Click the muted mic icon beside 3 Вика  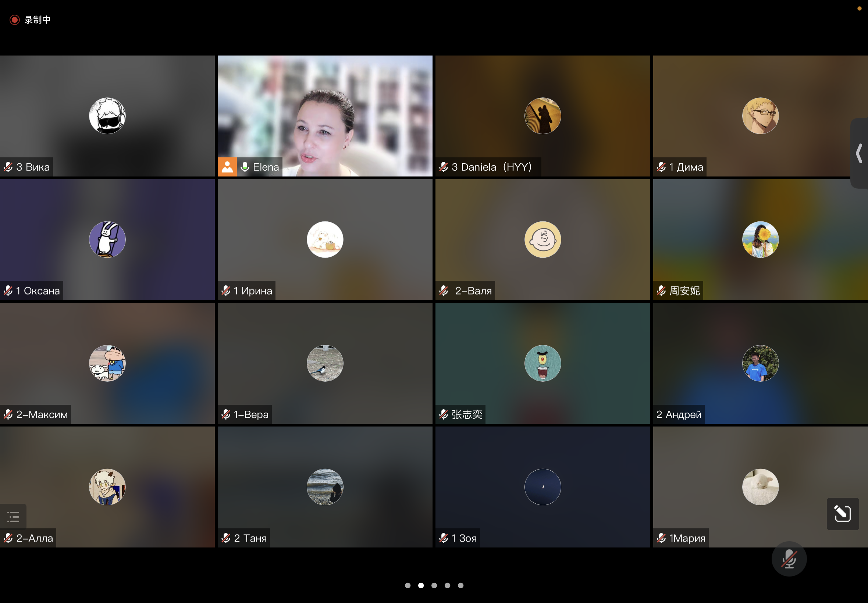pyautogui.click(x=8, y=167)
